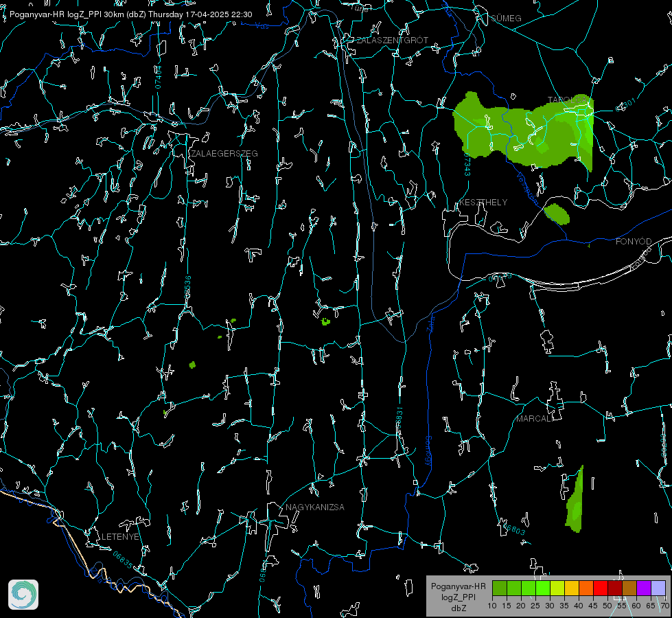Click the legend scale value 50

pos(607,606)
